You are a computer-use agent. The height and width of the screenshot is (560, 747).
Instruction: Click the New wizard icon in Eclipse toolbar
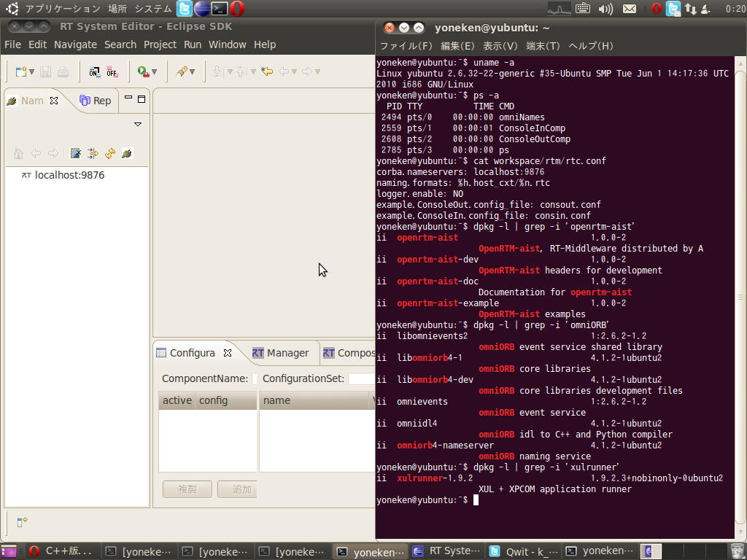[x=21, y=72]
